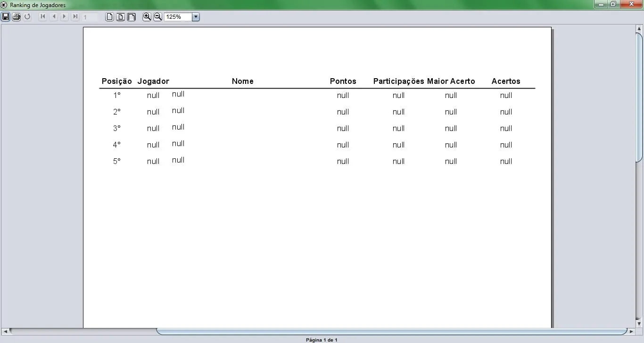Fit the page to window width
Image resolution: width=644 pixels, height=343 pixels.
tap(132, 17)
